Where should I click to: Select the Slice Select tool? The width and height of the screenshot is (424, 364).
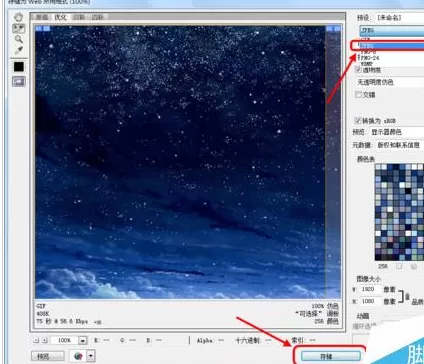click(x=19, y=28)
